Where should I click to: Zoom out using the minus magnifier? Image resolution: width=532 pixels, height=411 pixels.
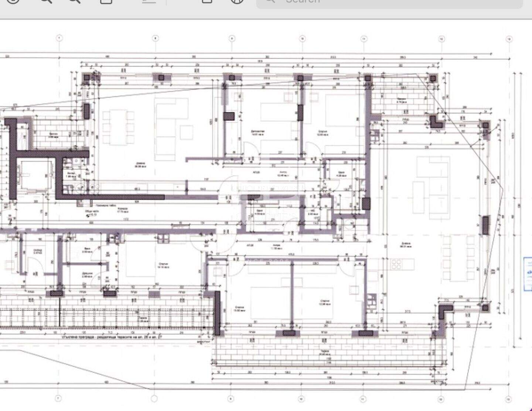coord(46,0)
